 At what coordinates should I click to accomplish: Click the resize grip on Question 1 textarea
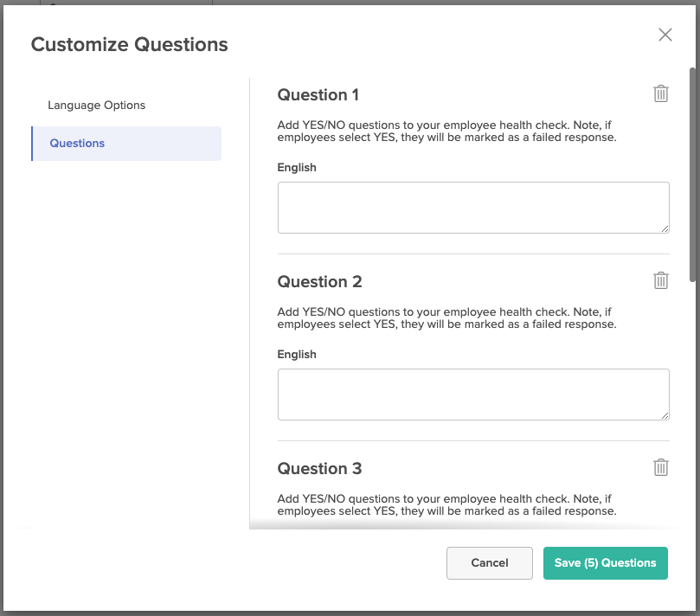(665, 228)
